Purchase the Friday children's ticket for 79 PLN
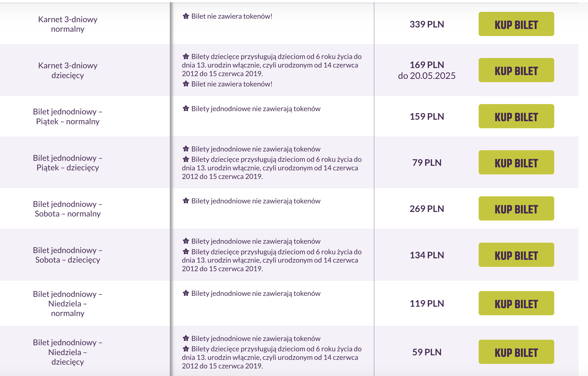The width and height of the screenshot is (588, 376). point(516,163)
